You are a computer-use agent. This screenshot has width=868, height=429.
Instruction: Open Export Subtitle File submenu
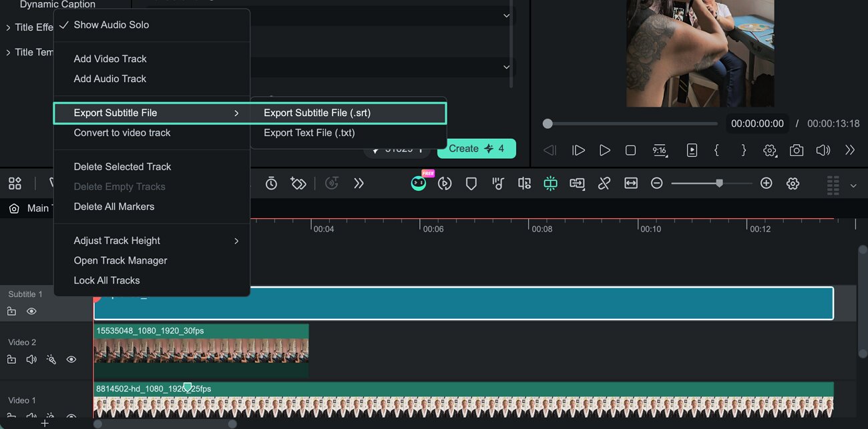[x=152, y=113]
